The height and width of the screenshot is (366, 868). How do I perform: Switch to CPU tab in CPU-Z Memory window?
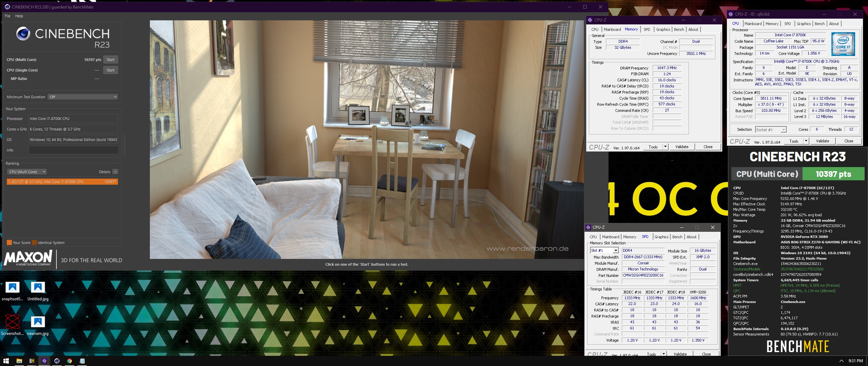coord(595,29)
